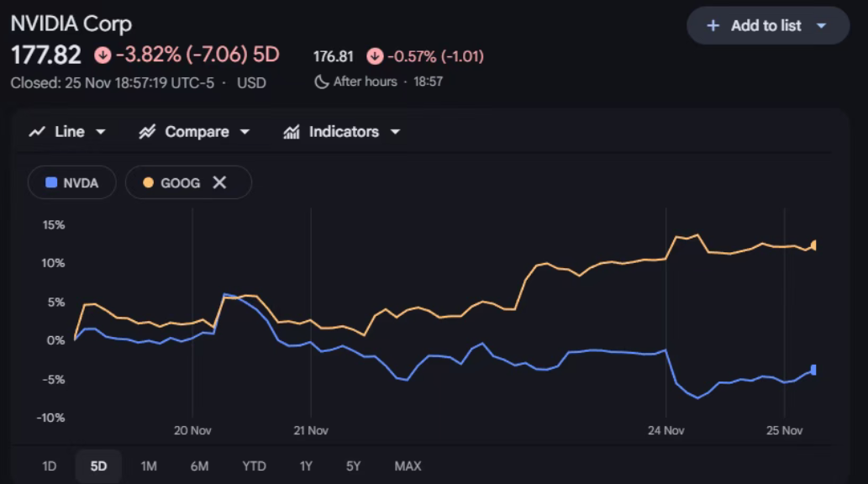Open the Indicators dropdown
The height and width of the screenshot is (484, 868).
[393, 131]
